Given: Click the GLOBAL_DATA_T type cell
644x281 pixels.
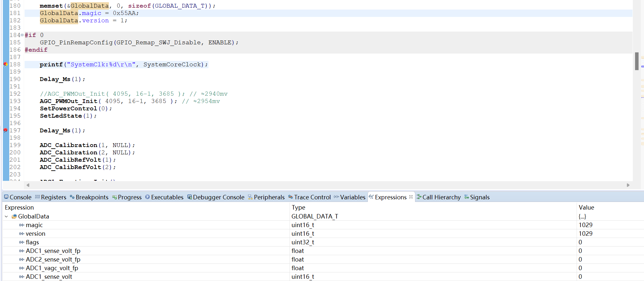Looking at the screenshot, I should click(x=315, y=216).
